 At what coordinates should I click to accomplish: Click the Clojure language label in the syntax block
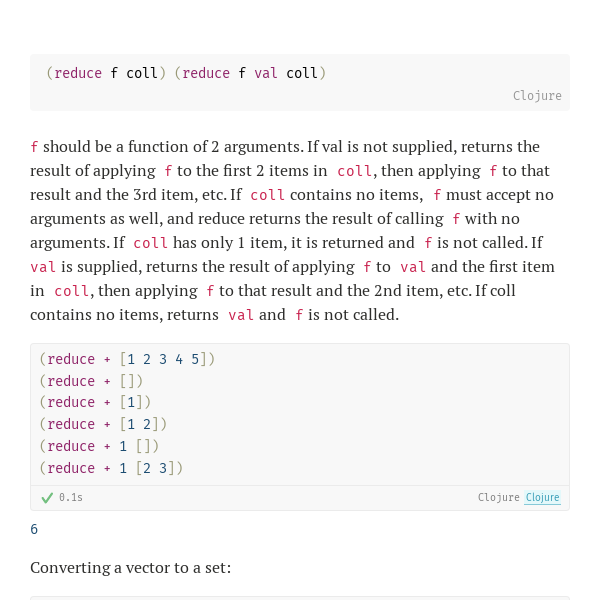point(537,96)
